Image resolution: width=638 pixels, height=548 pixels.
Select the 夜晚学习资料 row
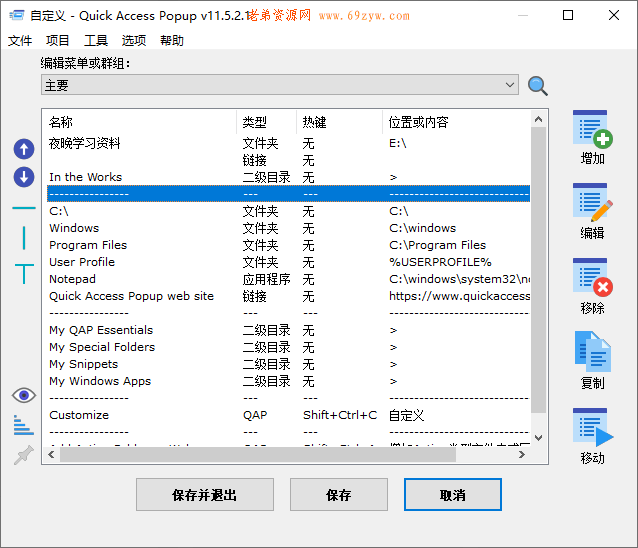[288, 143]
